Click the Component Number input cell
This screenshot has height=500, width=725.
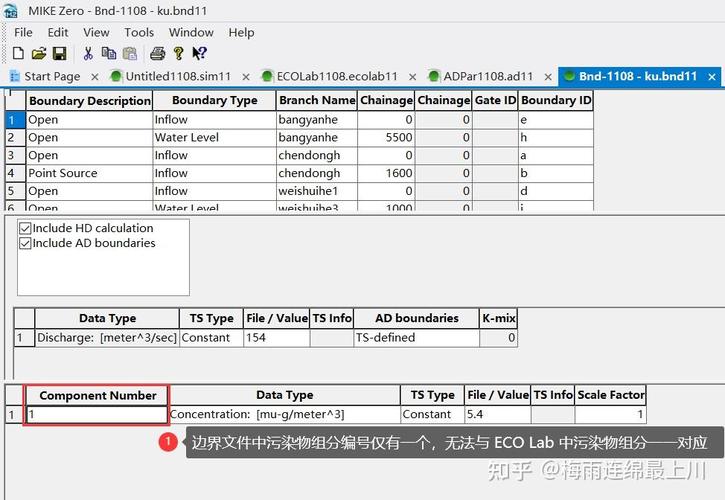[96, 414]
